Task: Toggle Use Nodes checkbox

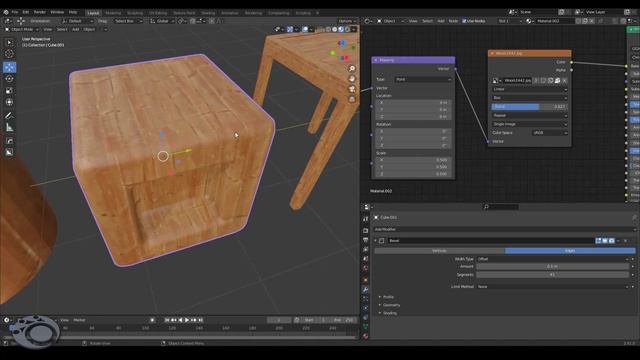Action: 464,21
